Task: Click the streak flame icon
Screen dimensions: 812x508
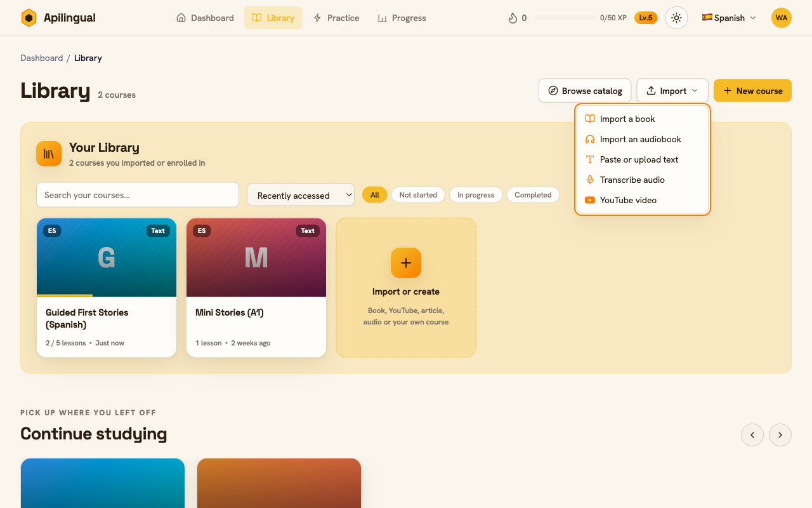Action: click(x=513, y=18)
